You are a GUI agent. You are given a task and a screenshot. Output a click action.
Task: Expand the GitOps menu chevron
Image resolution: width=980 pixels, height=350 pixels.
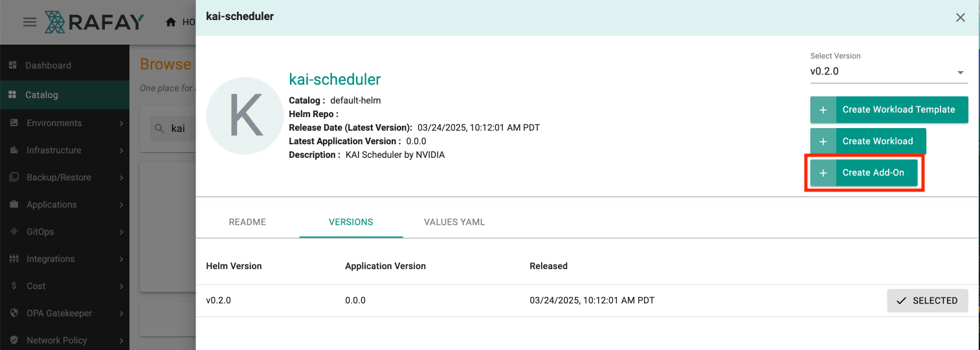click(121, 232)
